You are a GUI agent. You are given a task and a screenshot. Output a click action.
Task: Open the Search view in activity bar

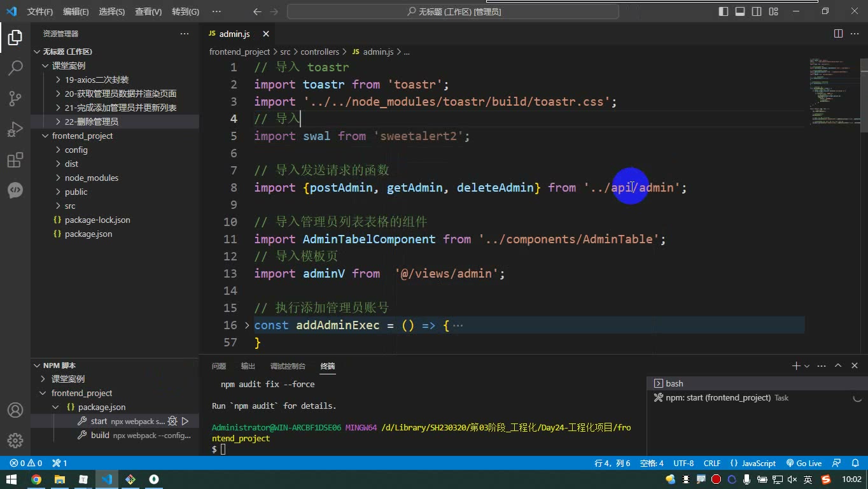pyautogui.click(x=15, y=68)
